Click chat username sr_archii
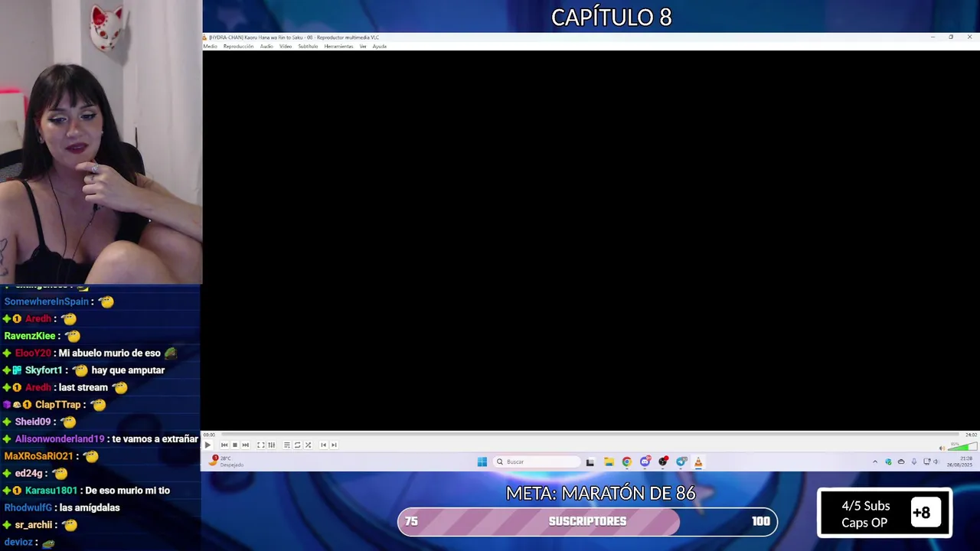Screen dimensions: 980x551 click(34, 525)
